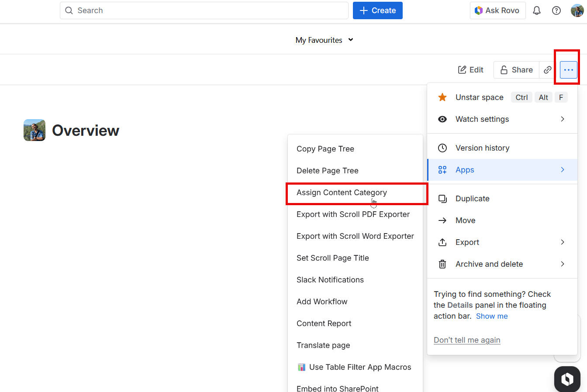Expand the Export submenu arrow
This screenshot has width=587, height=392.
click(x=563, y=242)
